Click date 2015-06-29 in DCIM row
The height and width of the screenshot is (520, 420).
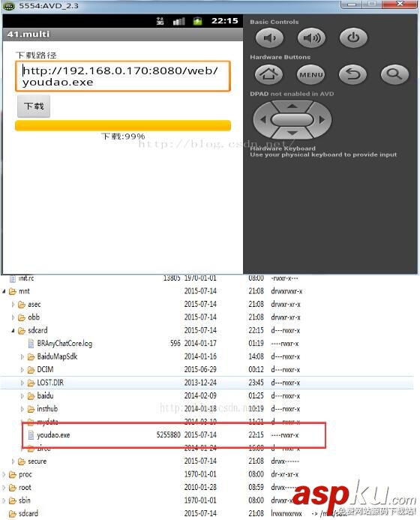(x=200, y=369)
